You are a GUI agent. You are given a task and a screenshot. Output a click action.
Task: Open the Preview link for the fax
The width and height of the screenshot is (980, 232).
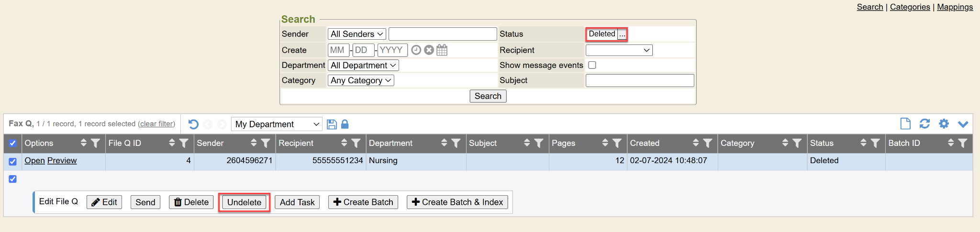tap(62, 161)
